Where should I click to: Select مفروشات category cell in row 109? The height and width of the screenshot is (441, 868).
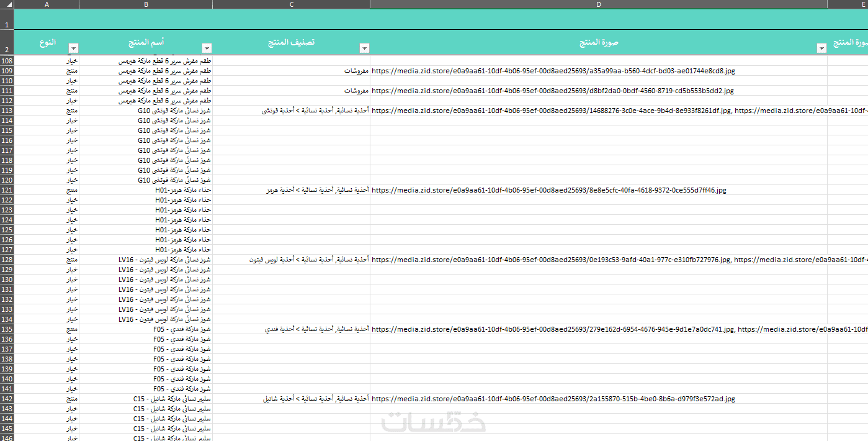pyautogui.click(x=292, y=71)
